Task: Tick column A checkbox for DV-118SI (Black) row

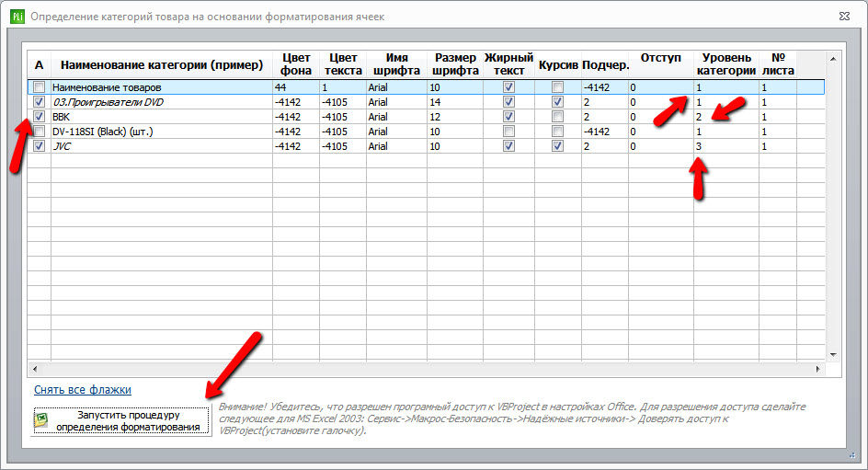Action: [x=39, y=132]
